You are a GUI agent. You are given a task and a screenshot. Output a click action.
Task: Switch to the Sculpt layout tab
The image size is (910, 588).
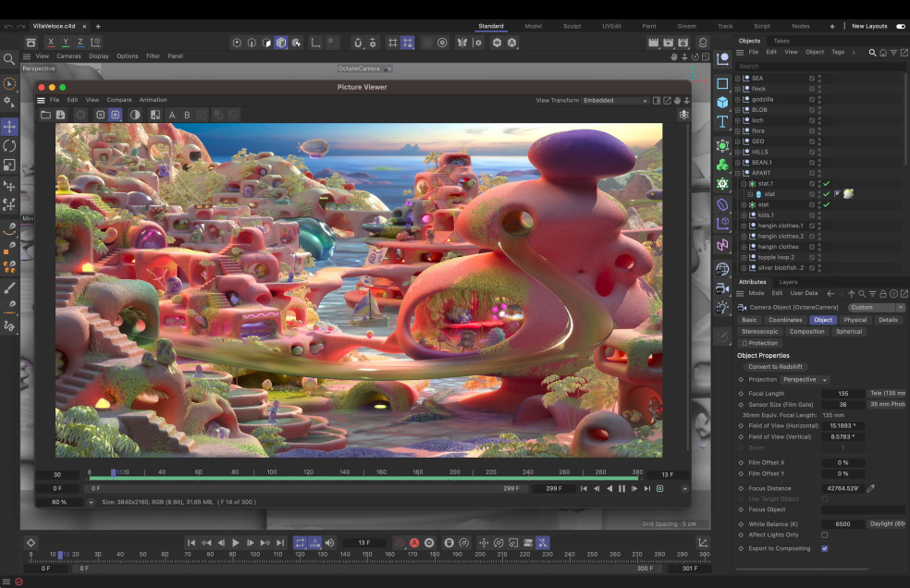click(572, 26)
